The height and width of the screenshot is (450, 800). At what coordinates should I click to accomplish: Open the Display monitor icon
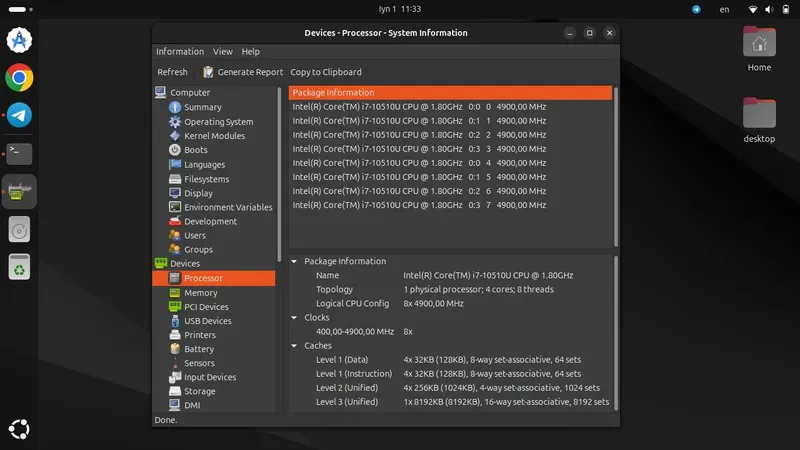174,193
